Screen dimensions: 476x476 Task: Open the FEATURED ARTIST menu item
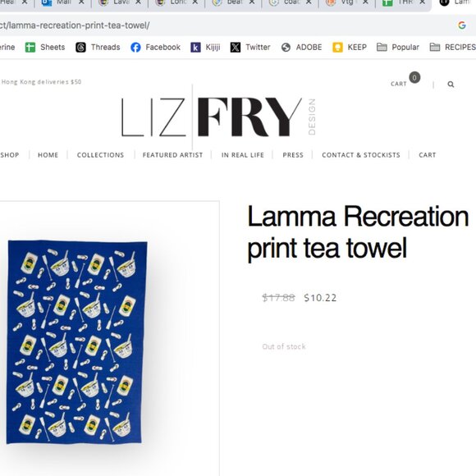(x=172, y=155)
